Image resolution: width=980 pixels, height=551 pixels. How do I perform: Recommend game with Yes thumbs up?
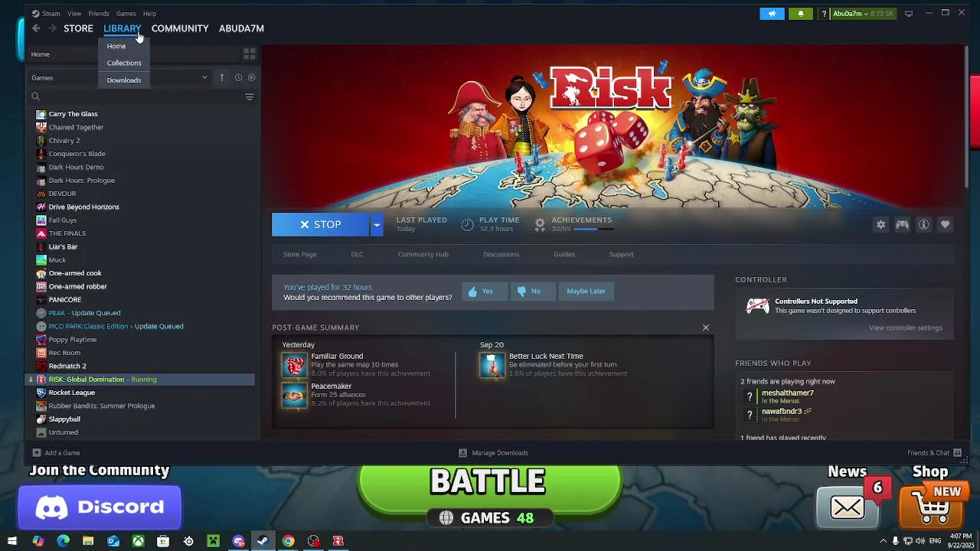(485, 291)
